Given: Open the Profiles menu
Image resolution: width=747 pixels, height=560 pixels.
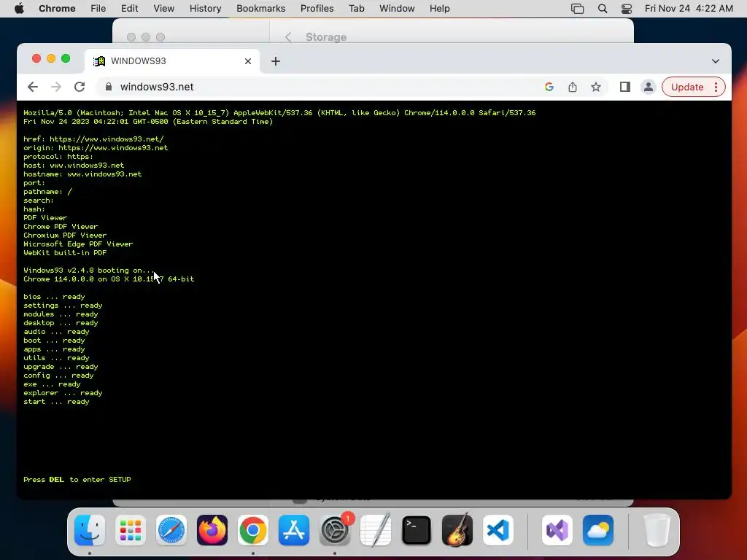Looking at the screenshot, I should coord(317,8).
